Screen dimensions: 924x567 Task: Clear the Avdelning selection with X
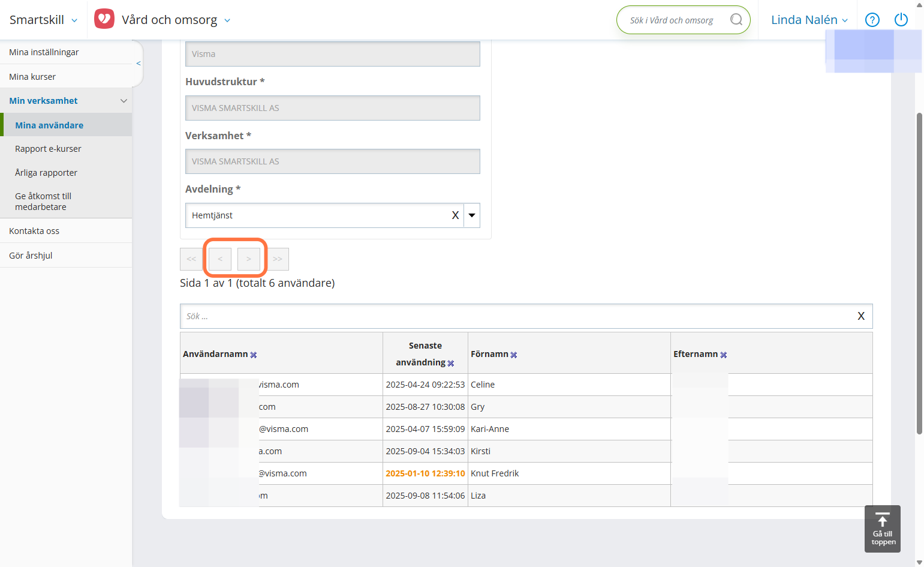click(455, 215)
